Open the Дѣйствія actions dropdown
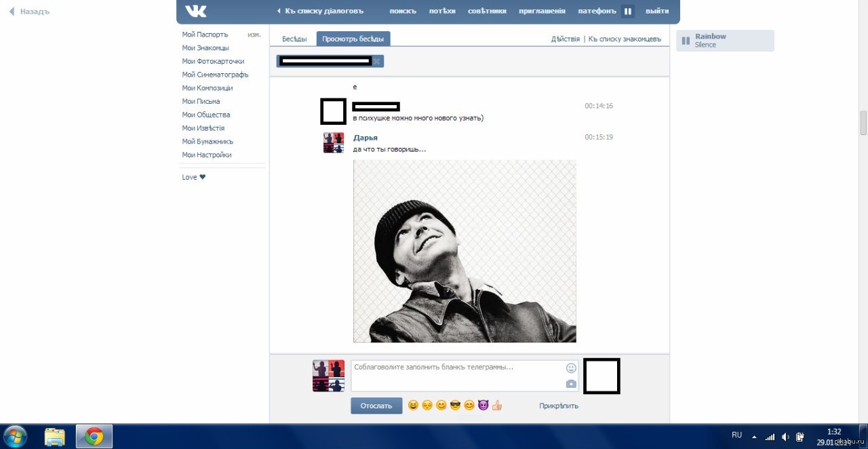The width and height of the screenshot is (868, 449). point(565,39)
